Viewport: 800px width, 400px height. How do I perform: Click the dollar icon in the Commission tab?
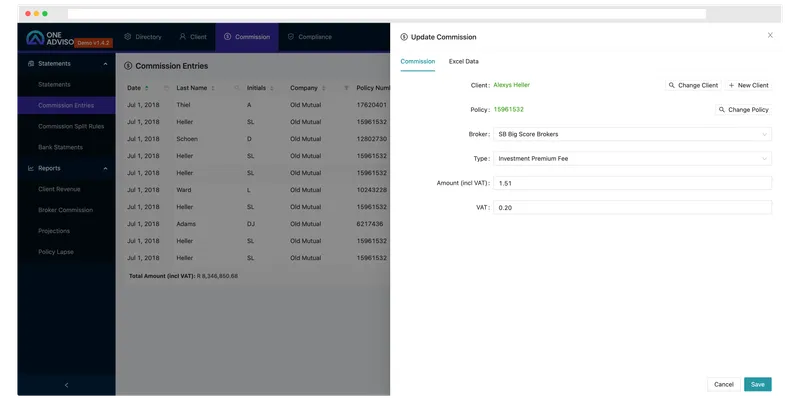pyautogui.click(x=228, y=37)
